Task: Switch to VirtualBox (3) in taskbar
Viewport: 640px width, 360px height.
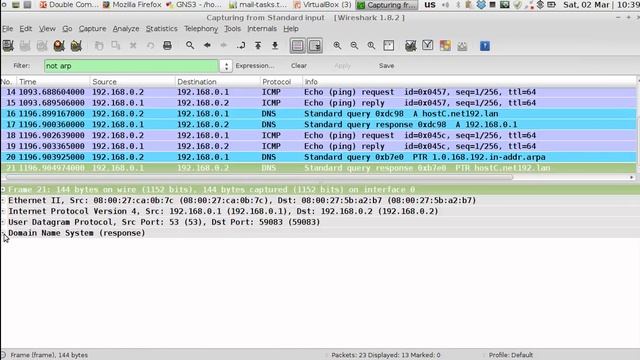Action: tap(322, 5)
